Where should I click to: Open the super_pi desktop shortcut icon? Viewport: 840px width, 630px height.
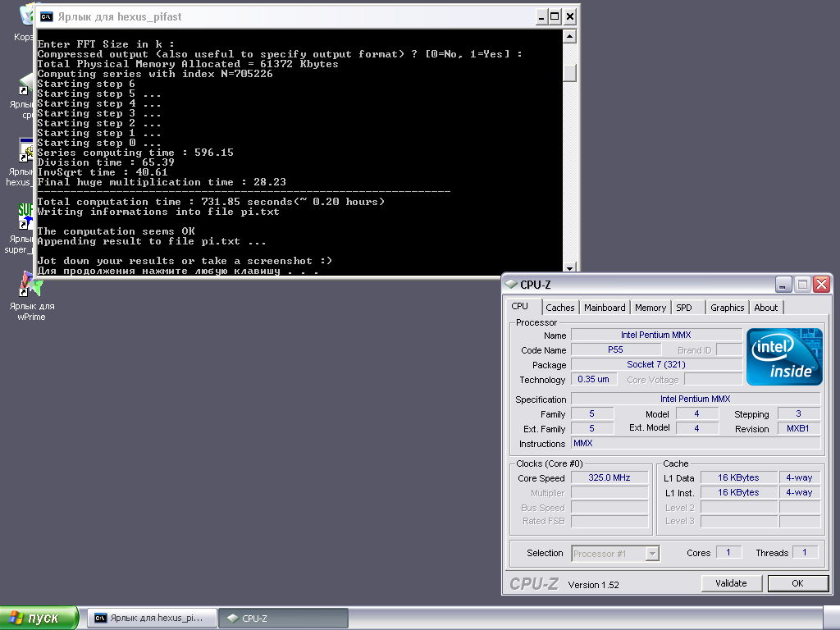[25, 217]
